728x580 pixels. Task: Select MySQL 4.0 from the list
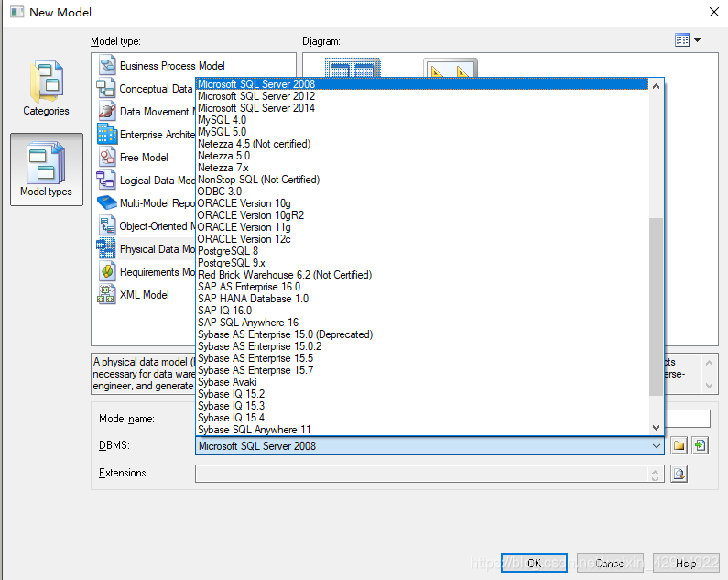point(422,120)
